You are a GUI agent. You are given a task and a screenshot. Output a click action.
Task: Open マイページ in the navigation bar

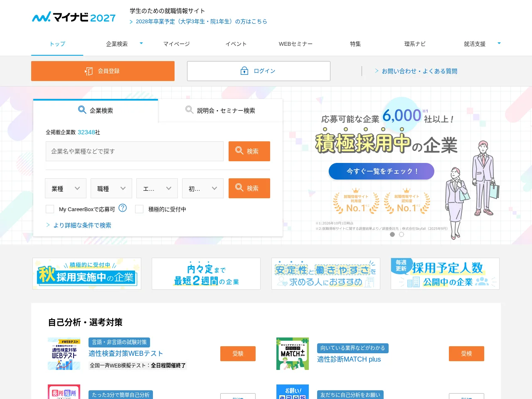(x=177, y=44)
